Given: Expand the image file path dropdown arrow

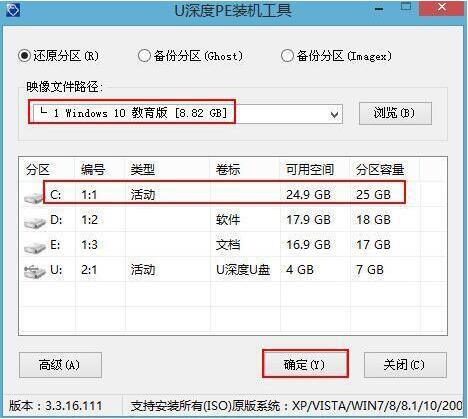Looking at the screenshot, I should [x=334, y=115].
